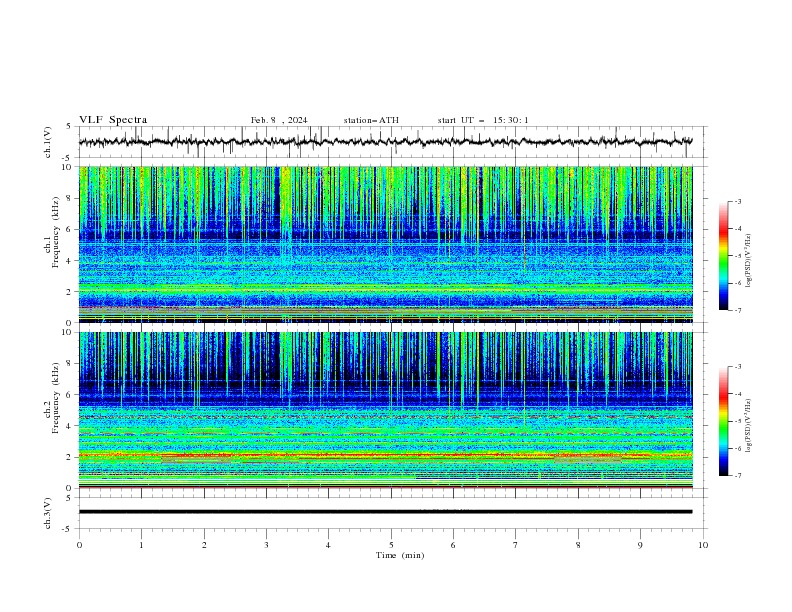
Task: Click the "4" tick on the time axis
Action: click(328, 545)
